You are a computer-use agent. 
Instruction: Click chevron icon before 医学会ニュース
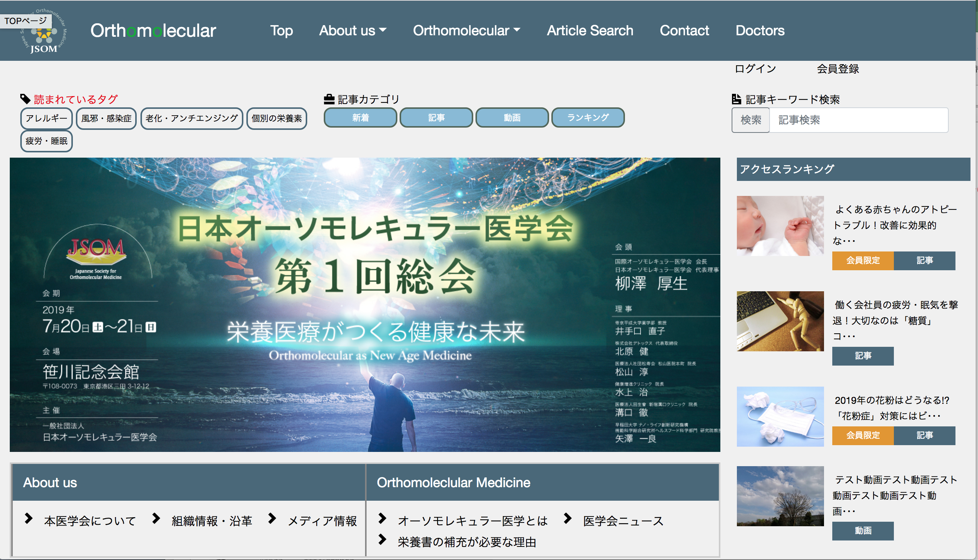tap(567, 518)
